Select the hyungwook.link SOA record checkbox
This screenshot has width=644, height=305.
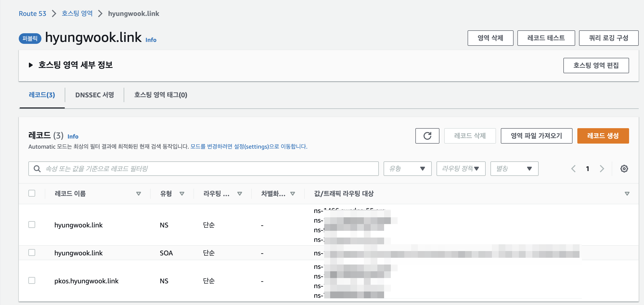point(32,252)
